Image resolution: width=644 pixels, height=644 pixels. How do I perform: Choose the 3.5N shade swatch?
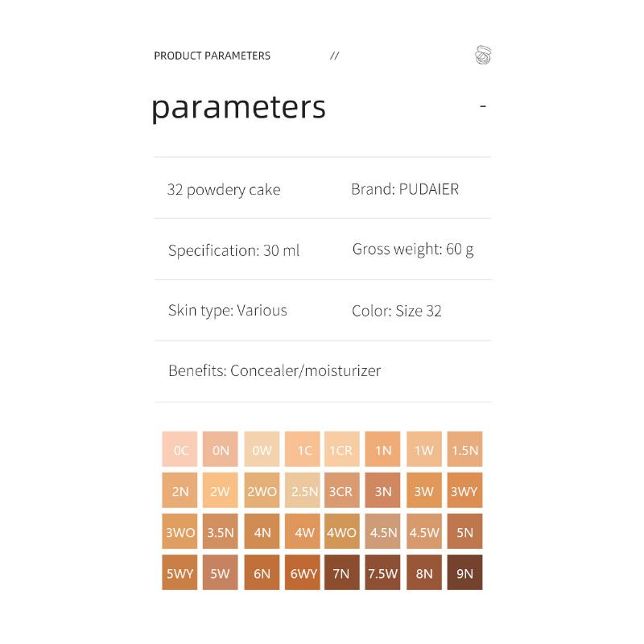click(x=221, y=532)
